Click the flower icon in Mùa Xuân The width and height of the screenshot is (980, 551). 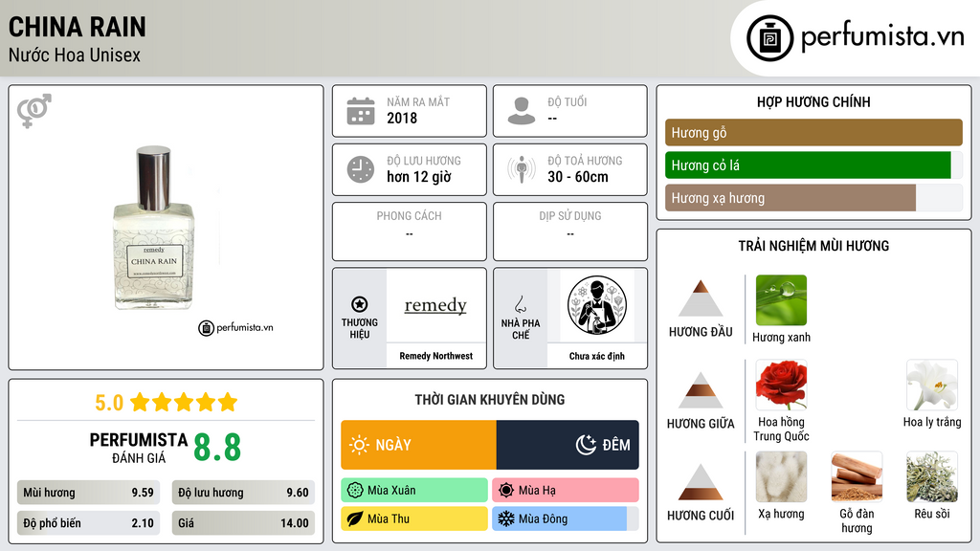point(355,491)
